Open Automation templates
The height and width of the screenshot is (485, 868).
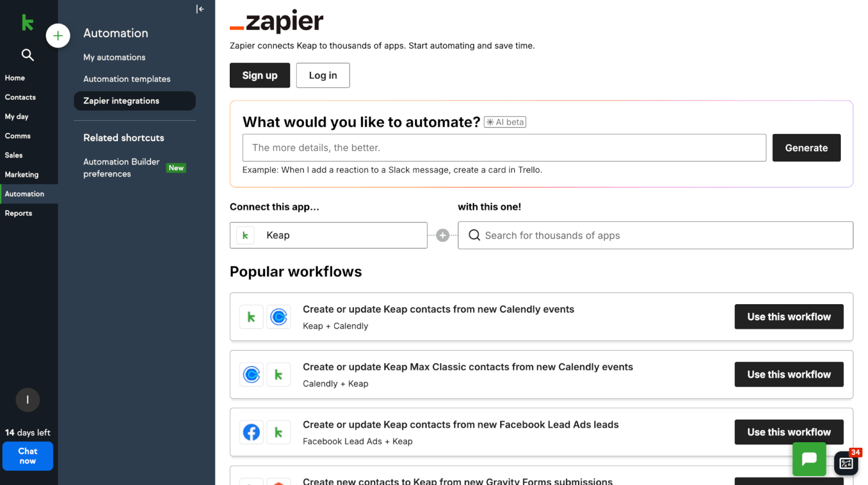(126, 78)
